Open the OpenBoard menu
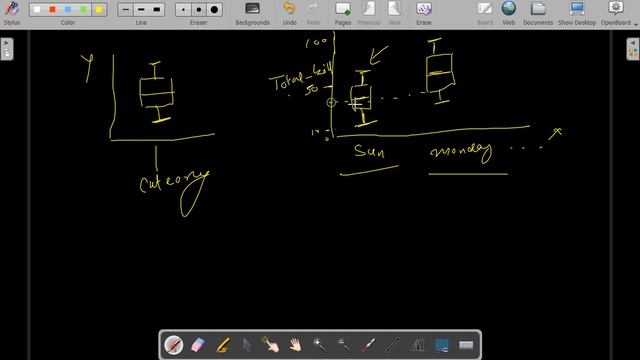This screenshot has width=640, height=360. [616, 13]
